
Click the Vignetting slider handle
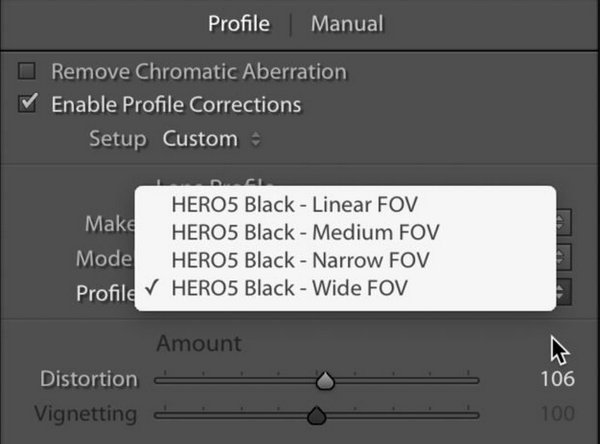click(x=316, y=416)
